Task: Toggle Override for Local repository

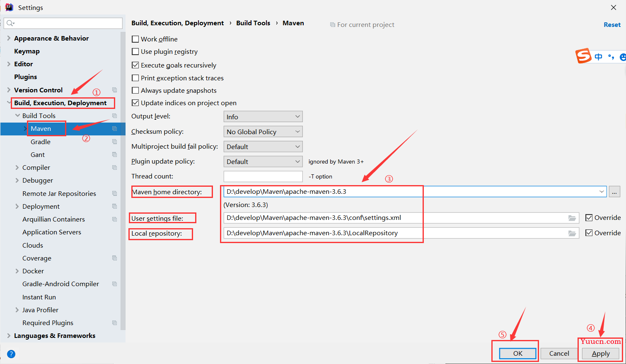Action: [x=589, y=233]
